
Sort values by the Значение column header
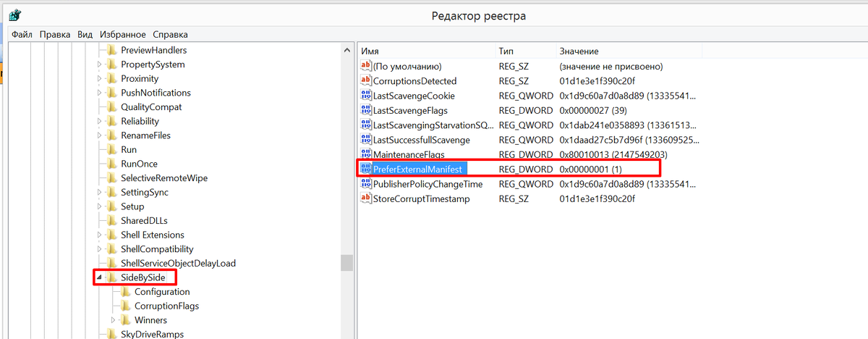[x=628, y=51]
